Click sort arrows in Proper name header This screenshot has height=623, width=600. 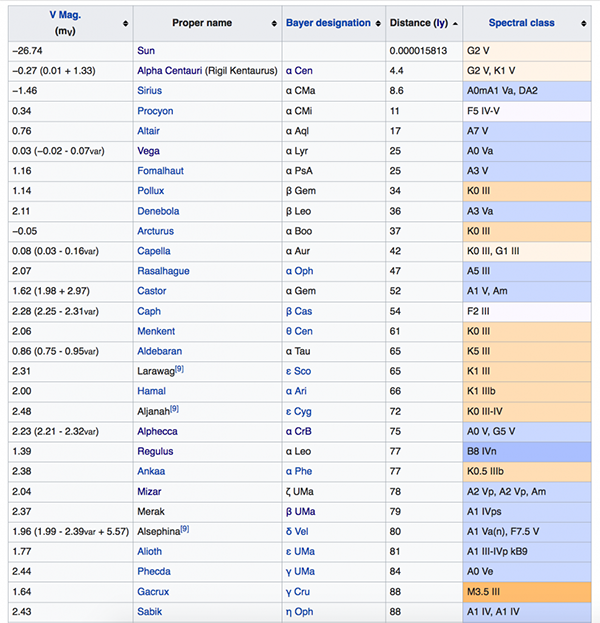(273, 23)
